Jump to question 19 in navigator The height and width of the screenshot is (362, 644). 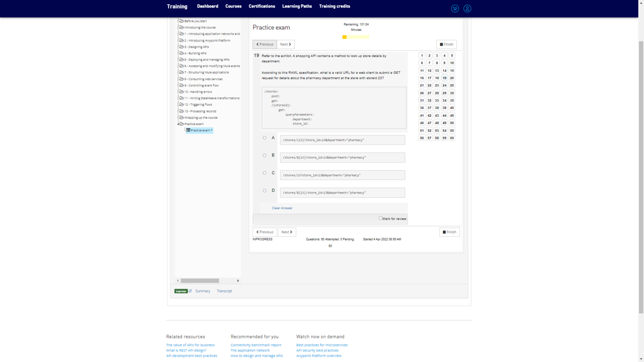coord(445,78)
